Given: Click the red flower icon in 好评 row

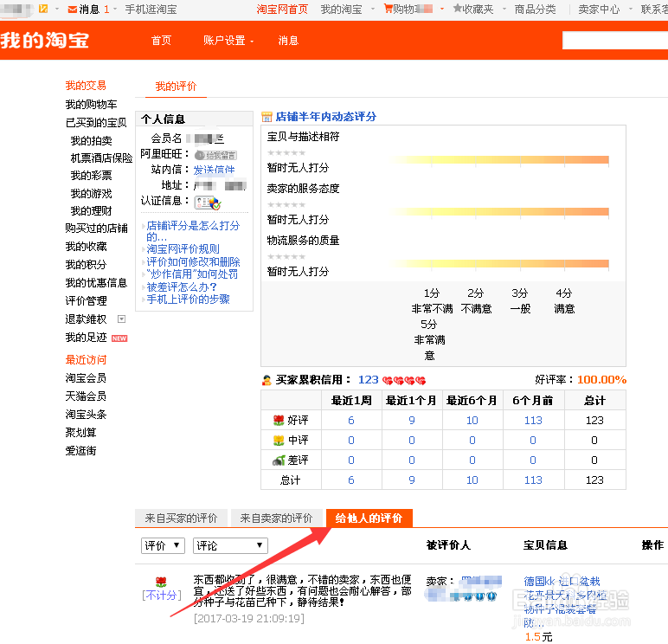Looking at the screenshot, I should pyautogui.click(x=279, y=421).
